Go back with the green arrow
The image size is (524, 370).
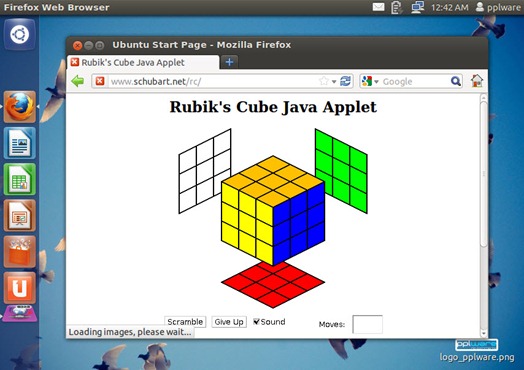[78, 81]
